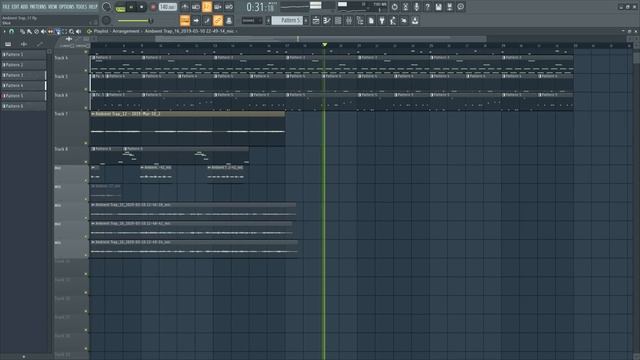The width and height of the screenshot is (640, 360).
Task: Toggle the metronome button
Action: tap(185, 7)
